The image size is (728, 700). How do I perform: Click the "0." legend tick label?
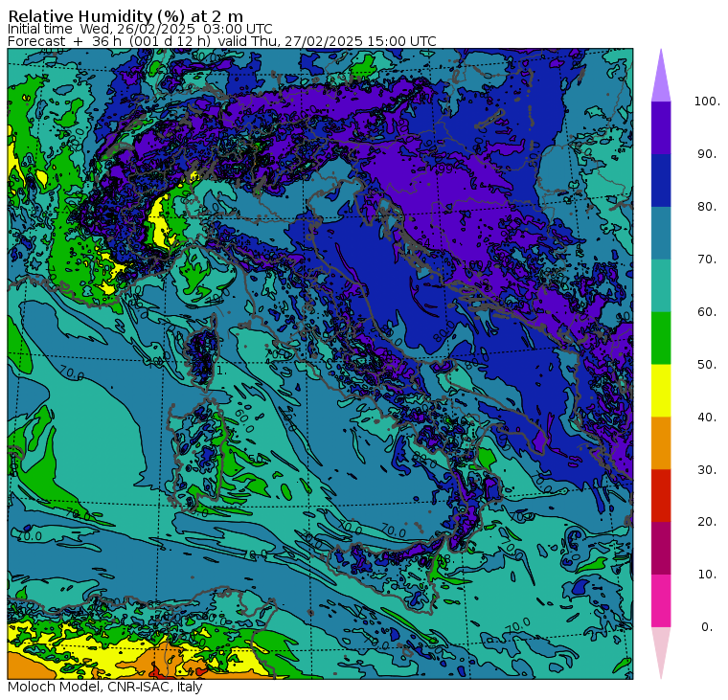pyautogui.click(x=707, y=627)
